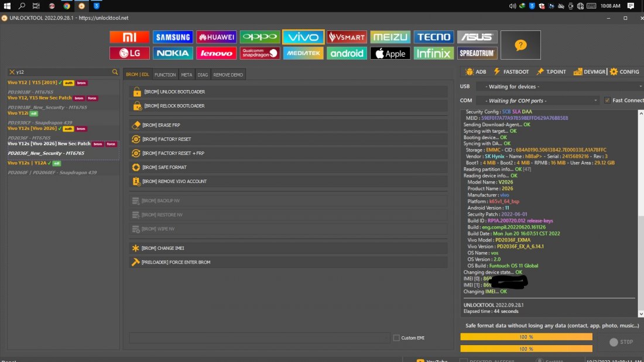
Task: Click the STOP button
Action: (621, 342)
